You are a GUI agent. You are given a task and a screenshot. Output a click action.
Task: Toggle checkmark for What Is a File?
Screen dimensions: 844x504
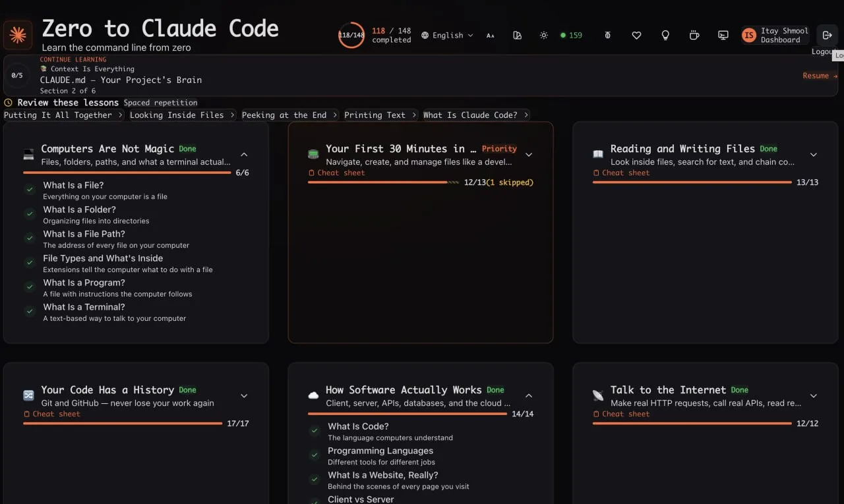[x=30, y=190]
